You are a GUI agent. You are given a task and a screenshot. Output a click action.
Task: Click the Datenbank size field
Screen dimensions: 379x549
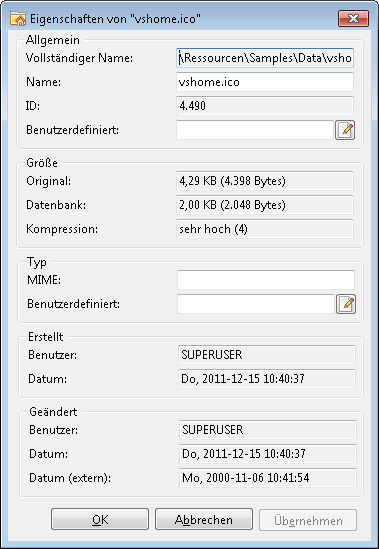265,205
